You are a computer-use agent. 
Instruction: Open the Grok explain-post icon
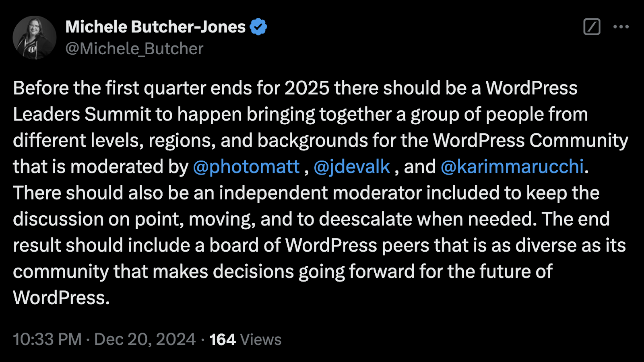pyautogui.click(x=592, y=27)
